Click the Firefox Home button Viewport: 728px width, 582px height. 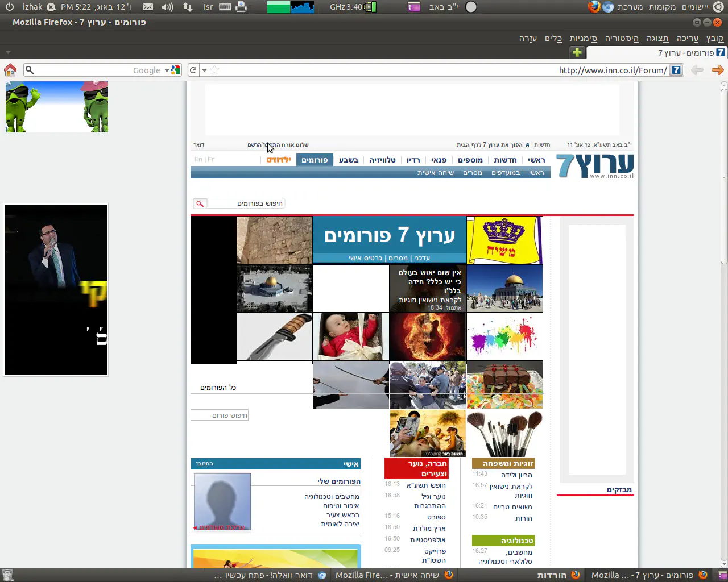point(10,70)
